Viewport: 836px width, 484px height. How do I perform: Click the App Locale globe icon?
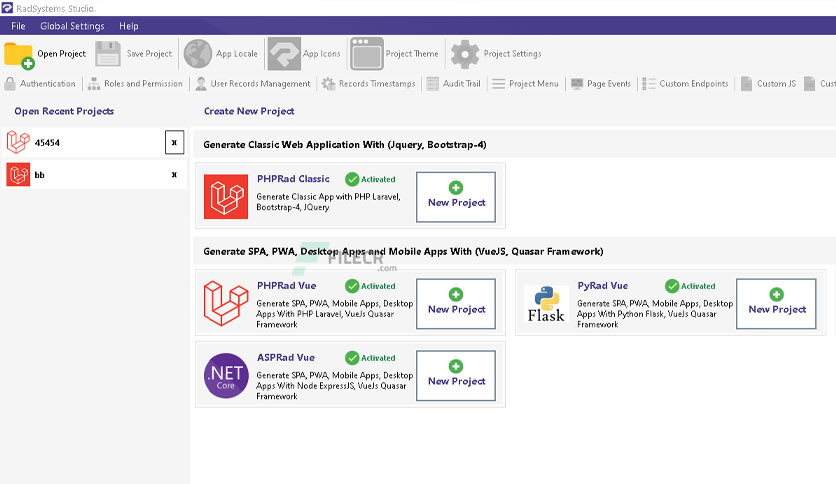point(198,54)
